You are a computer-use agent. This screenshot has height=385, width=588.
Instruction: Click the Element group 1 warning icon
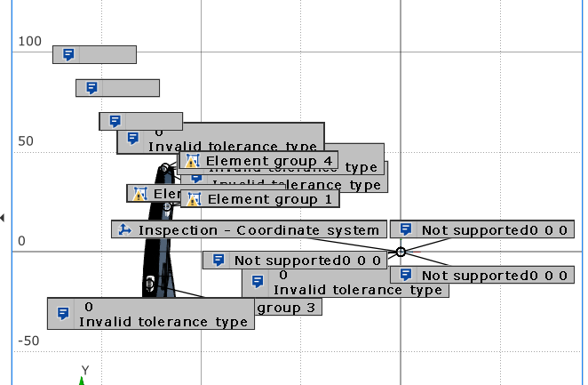pyautogui.click(x=194, y=199)
